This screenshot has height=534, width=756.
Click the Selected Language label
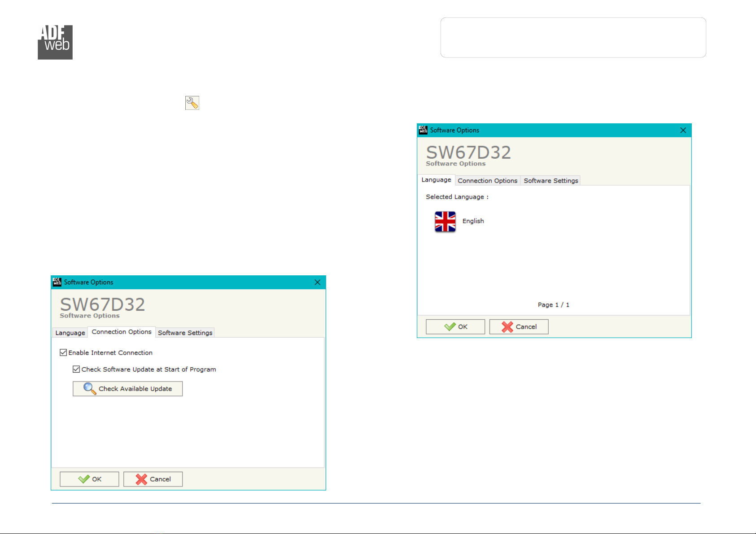click(457, 197)
